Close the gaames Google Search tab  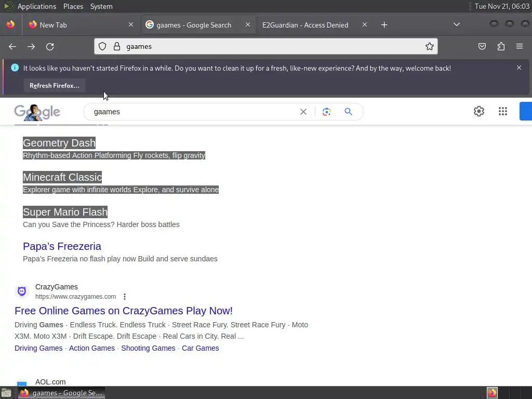tap(248, 24)
